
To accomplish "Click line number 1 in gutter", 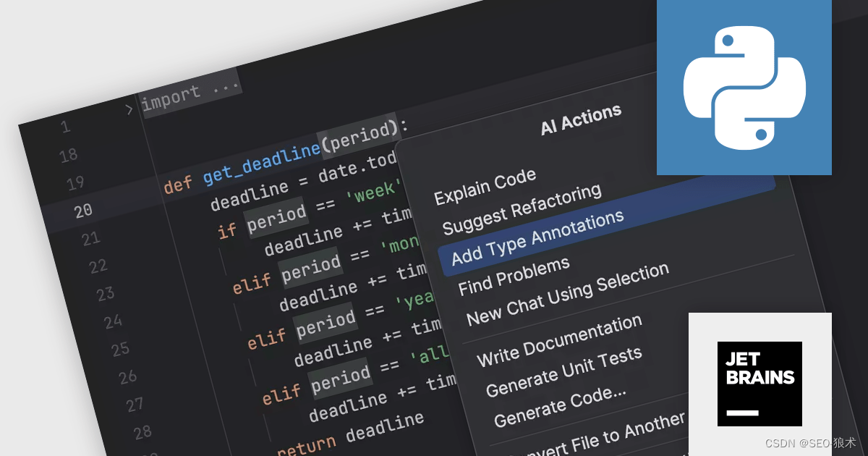I will click(65, 127).
